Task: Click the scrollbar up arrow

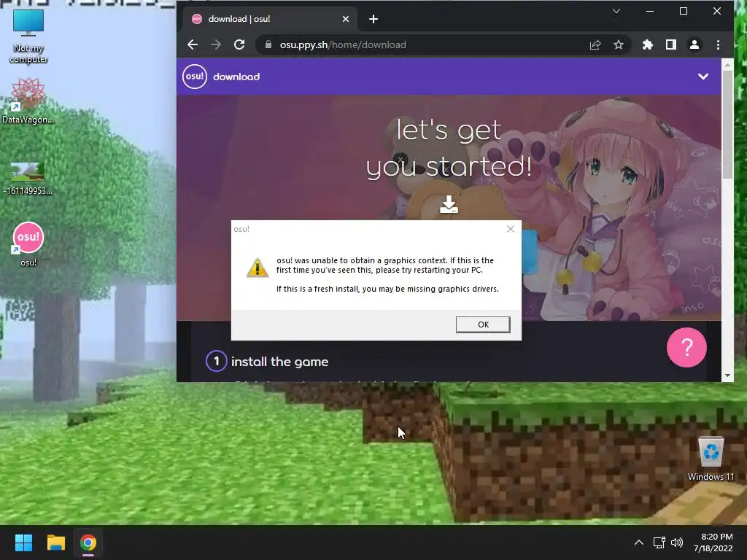Action: [727, 64]
